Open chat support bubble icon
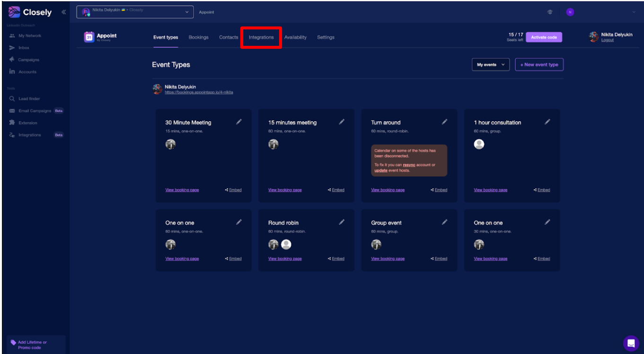The width and height of the screenshot is (644, 354). pyautogui.click(x=631, y=343)
